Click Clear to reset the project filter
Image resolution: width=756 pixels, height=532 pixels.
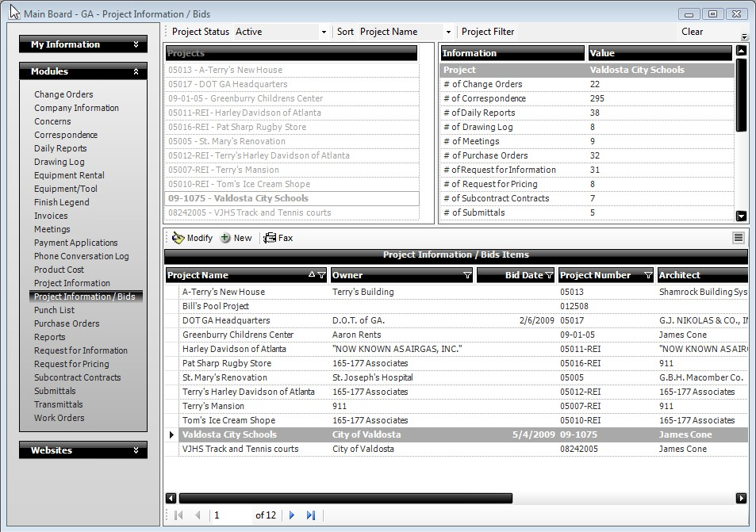coord(691,31)
